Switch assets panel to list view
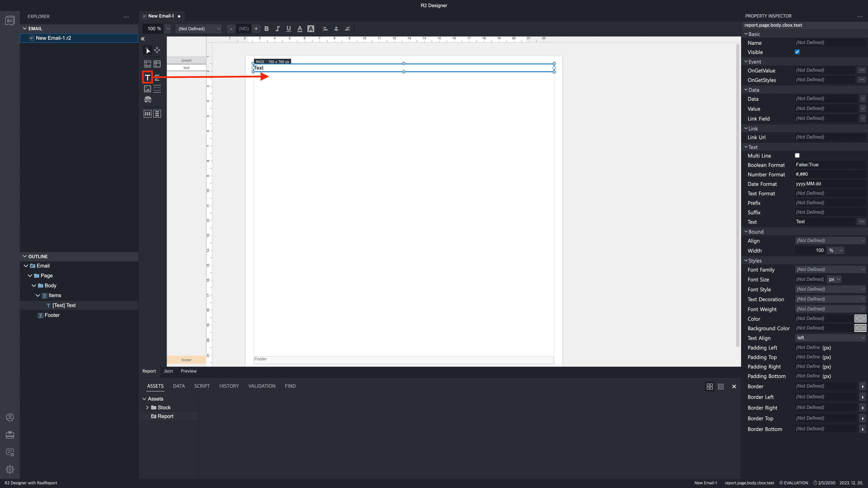The image size is (868, 488). pos(721,386)
